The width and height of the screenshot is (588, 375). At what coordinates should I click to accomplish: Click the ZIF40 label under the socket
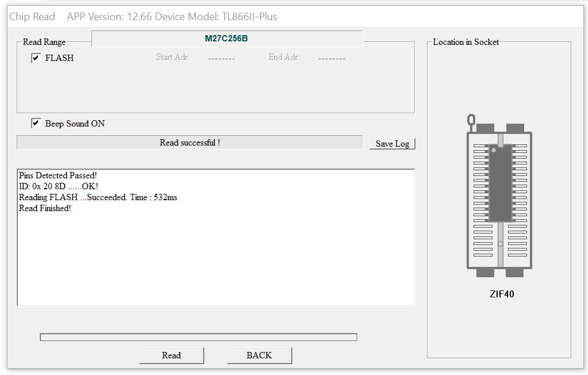click(x=501, y=294)
